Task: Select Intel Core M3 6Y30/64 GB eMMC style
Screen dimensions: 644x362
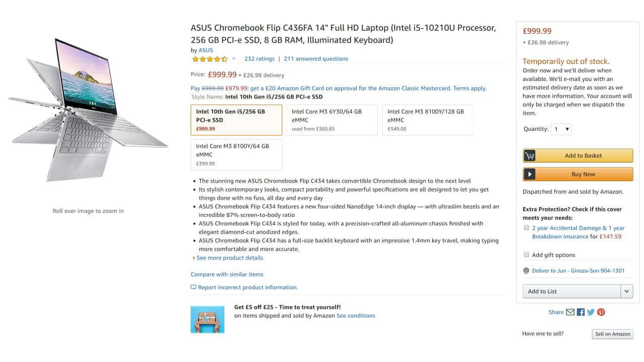Action: pyautogui.click(x=332, y=120)
